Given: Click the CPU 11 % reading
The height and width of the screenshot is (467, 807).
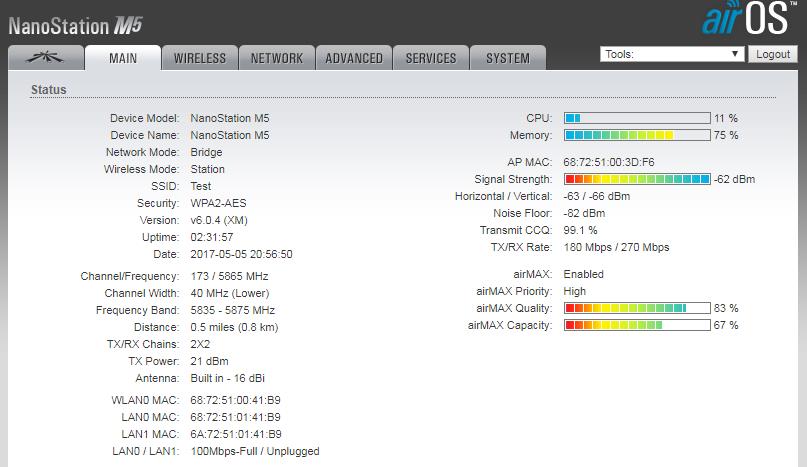Looking at the screenshot, I should (x=726, y=118).
